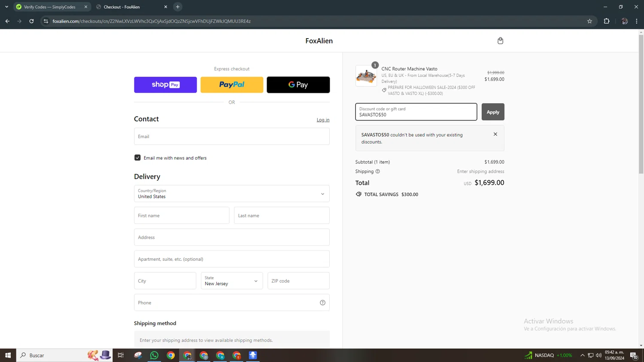
Task: Click the browser back arrow
Action: click(x=7, y=21)
